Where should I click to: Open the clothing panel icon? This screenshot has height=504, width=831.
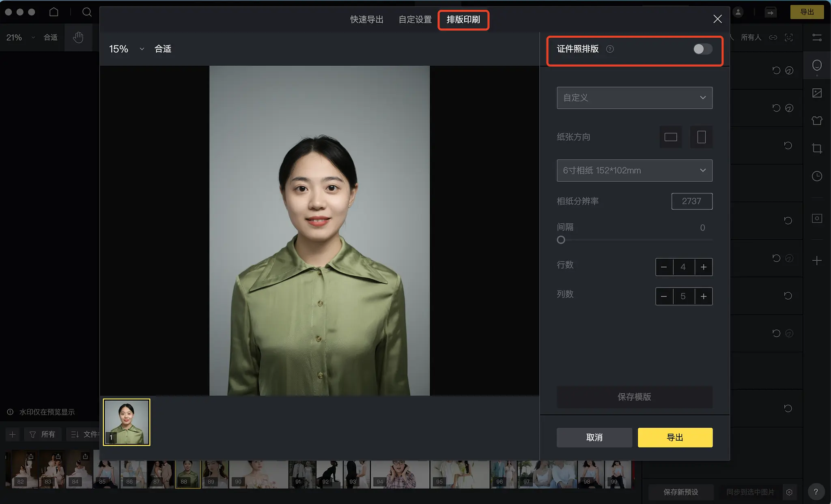point(817,120)
